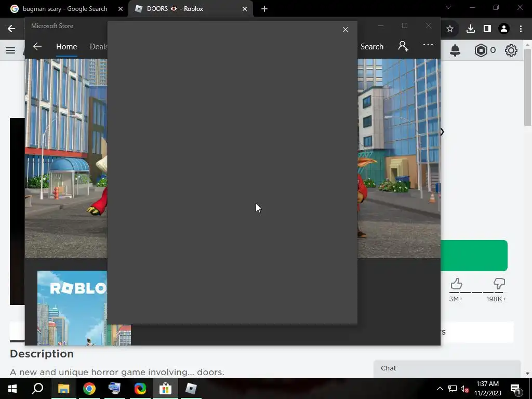
Task: Open network tray icon
Action: click(x=453, y=389)
